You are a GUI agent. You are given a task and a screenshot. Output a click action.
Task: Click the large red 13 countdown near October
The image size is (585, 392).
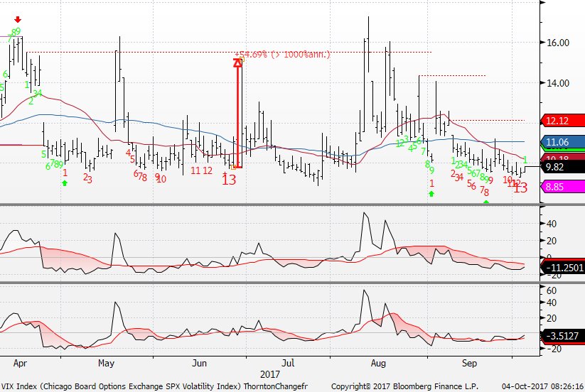click(x=520, y=187)
